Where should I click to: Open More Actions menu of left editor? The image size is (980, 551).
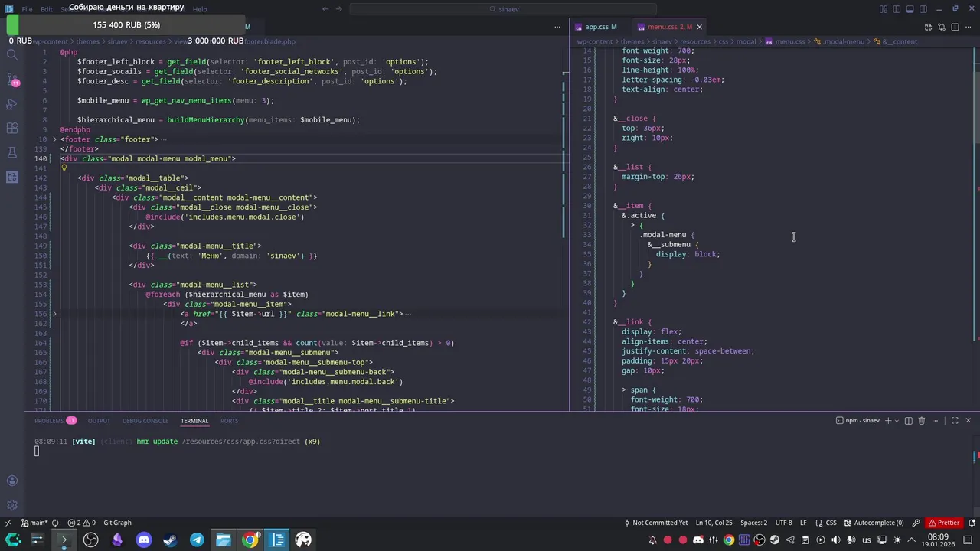pyautogui.click(x=557, y=27)
